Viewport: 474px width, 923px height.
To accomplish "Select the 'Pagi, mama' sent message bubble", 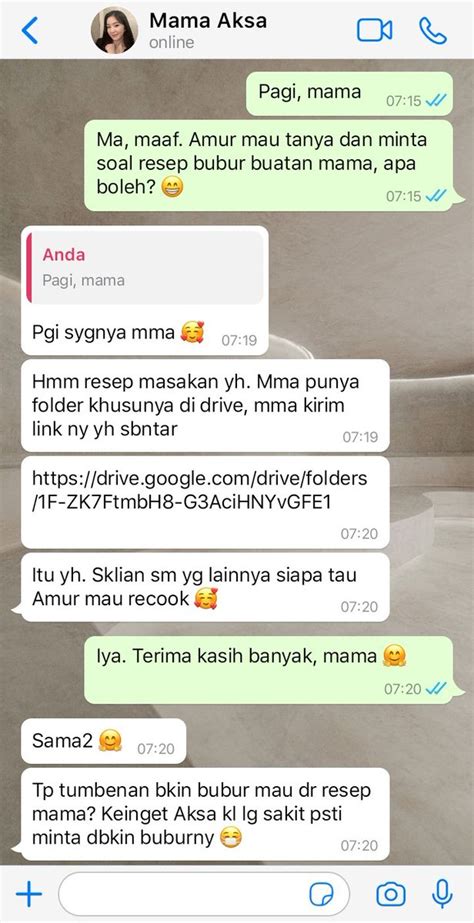I will tap(349, 94).
